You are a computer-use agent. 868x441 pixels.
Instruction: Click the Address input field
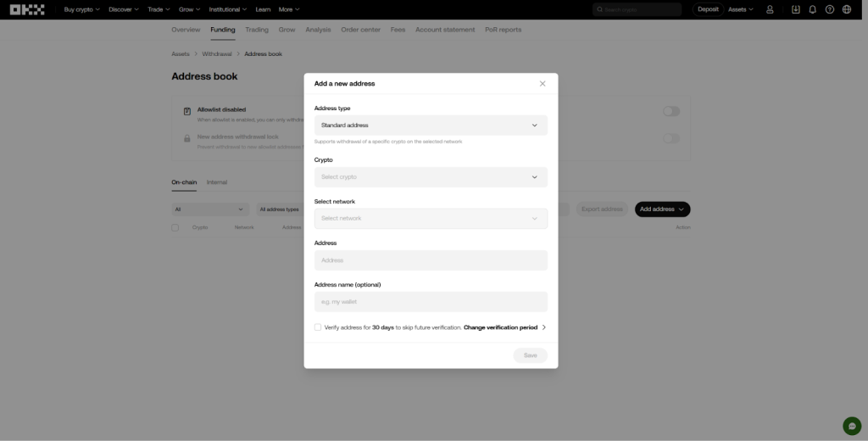pos(431,260)
